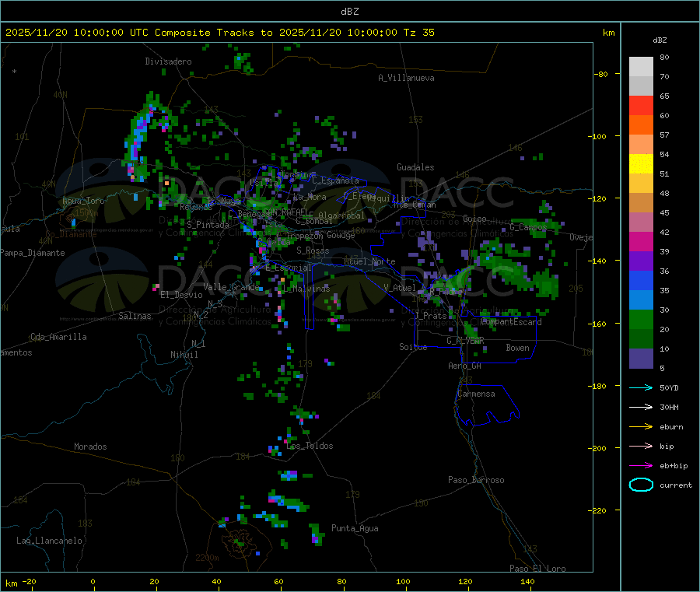The image size is (700, 592).
Task: Select the 5 dBZ purple color swatch
Action: click(x=641, y=359)
